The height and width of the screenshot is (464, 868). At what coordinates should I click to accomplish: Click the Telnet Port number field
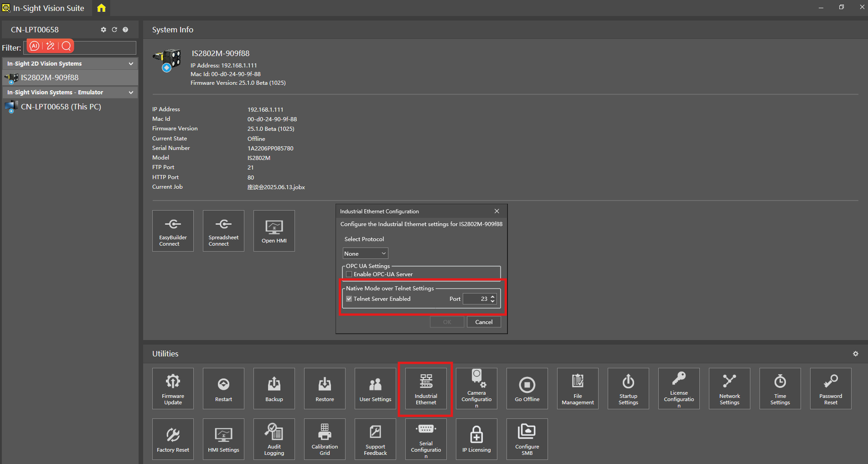point(476,299)
